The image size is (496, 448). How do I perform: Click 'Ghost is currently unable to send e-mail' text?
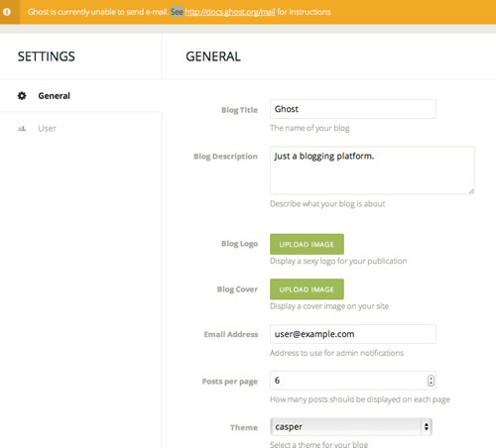pos(98,12)
